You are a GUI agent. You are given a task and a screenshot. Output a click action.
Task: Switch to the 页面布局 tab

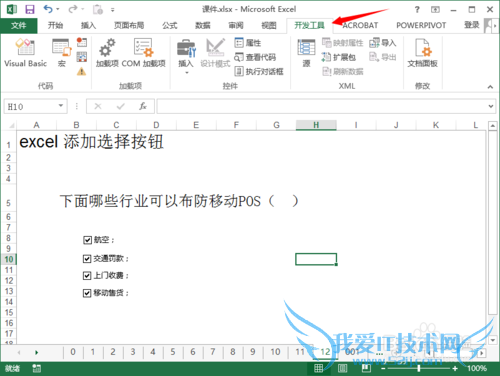click(x=129, y=25)
